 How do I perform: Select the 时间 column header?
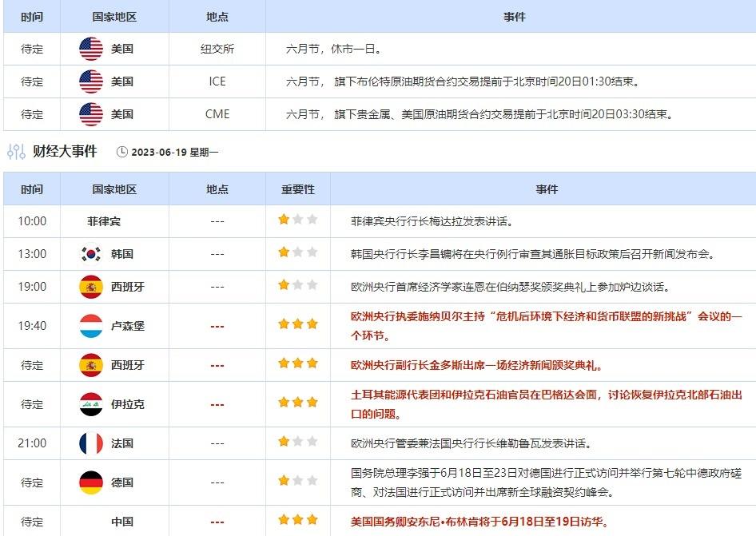click(x=32, y=189)
